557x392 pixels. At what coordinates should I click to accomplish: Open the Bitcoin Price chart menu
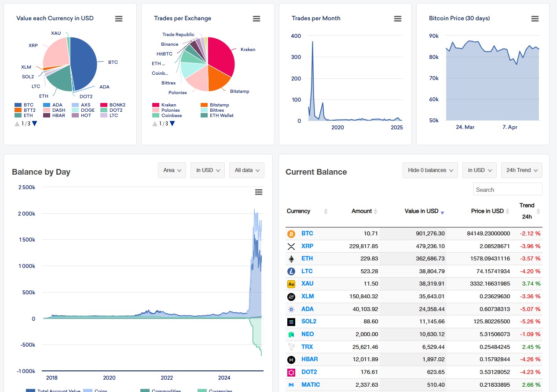pyautogui.click(x=535, y=18)
